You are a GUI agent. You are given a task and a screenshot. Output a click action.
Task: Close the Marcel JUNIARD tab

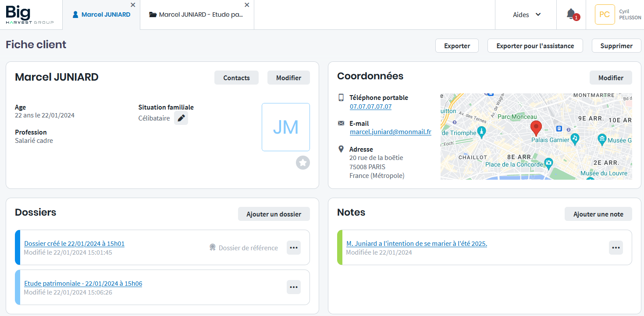pyautogui.click(x=133, y=5)
